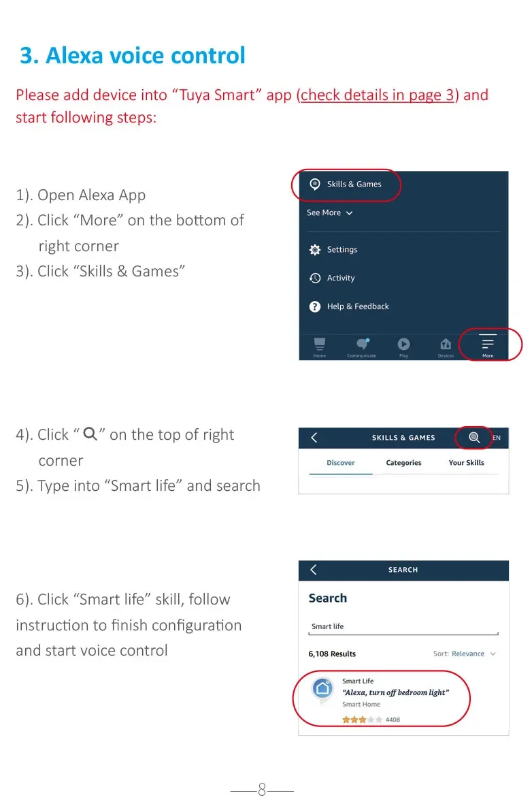Tap the Play icon in bottom bar
The image size is (532, 804).
coord(404,347)
